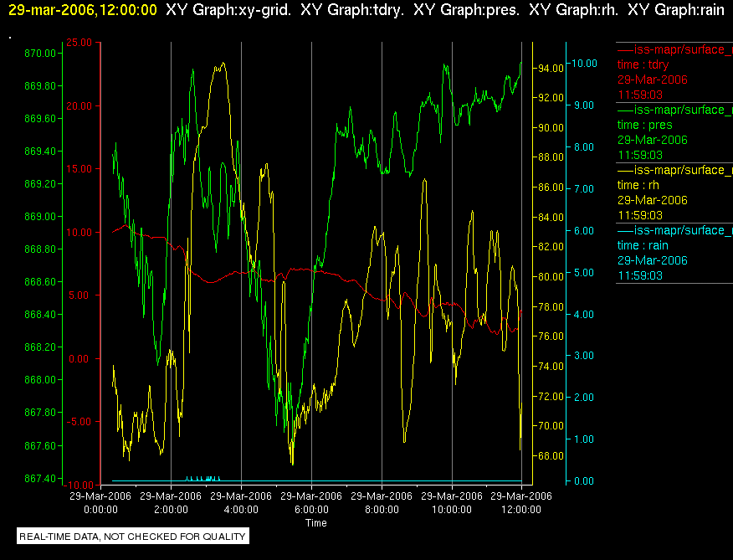
Task: Click the yellow humidity axis label 94.00
Action: click(x=551, y=69)
